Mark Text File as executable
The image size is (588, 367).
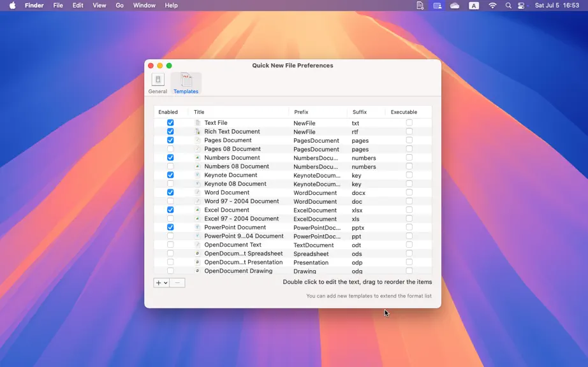(409, 122)
